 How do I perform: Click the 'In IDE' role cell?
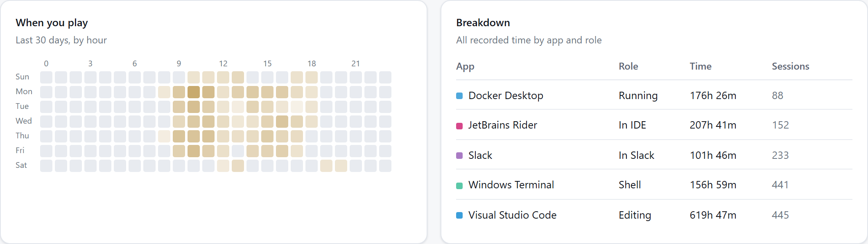(632, 125)
